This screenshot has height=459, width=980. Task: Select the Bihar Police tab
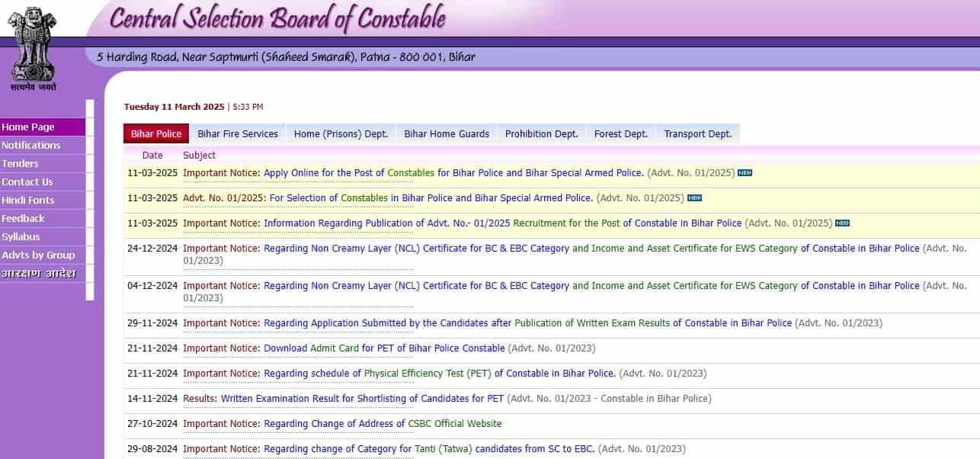[x=156, y=133]
